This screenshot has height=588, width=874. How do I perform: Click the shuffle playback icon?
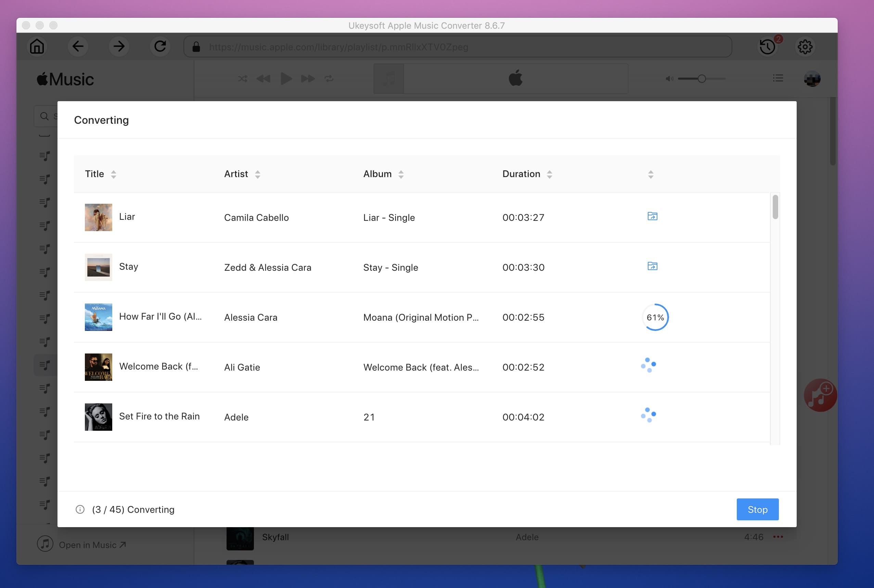tap(243, 79)
